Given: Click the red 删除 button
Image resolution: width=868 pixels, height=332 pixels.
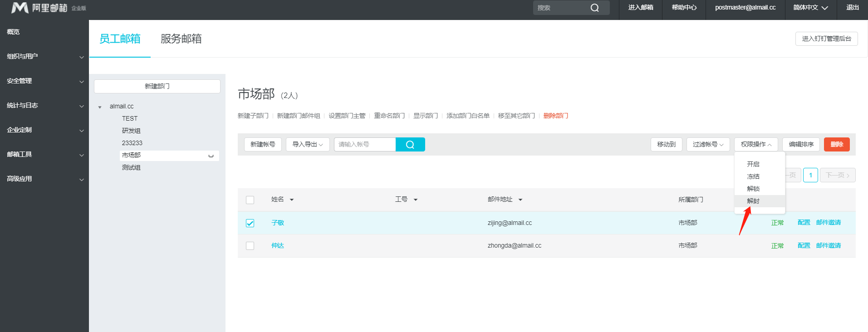Looking at the screenshot, I should point(837,144).
